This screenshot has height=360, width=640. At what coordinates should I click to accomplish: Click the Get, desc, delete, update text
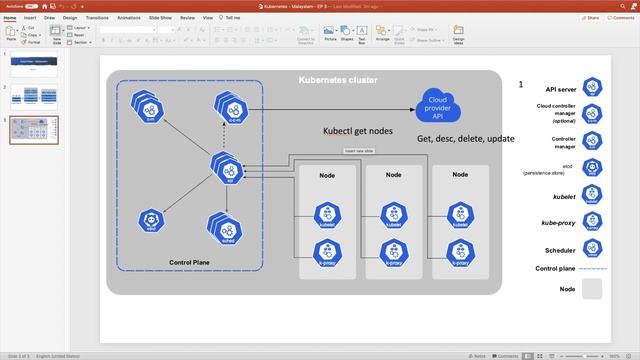tap(465, 139)
